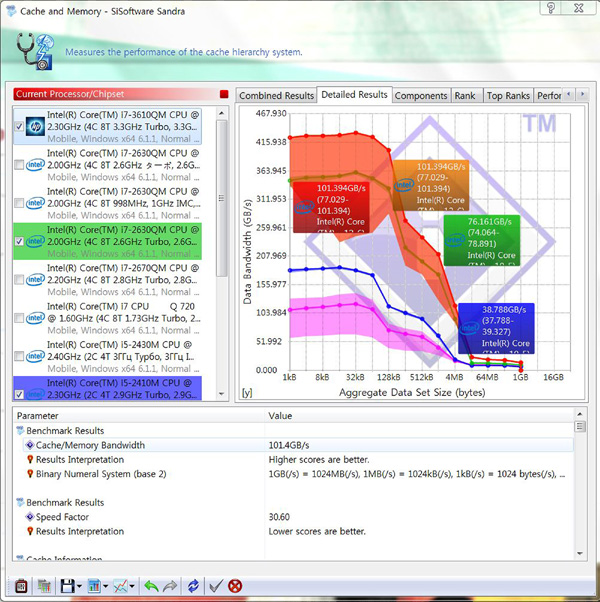Click the green 76.161GB/s chart label
600x602 pixels.
point(482,240)
